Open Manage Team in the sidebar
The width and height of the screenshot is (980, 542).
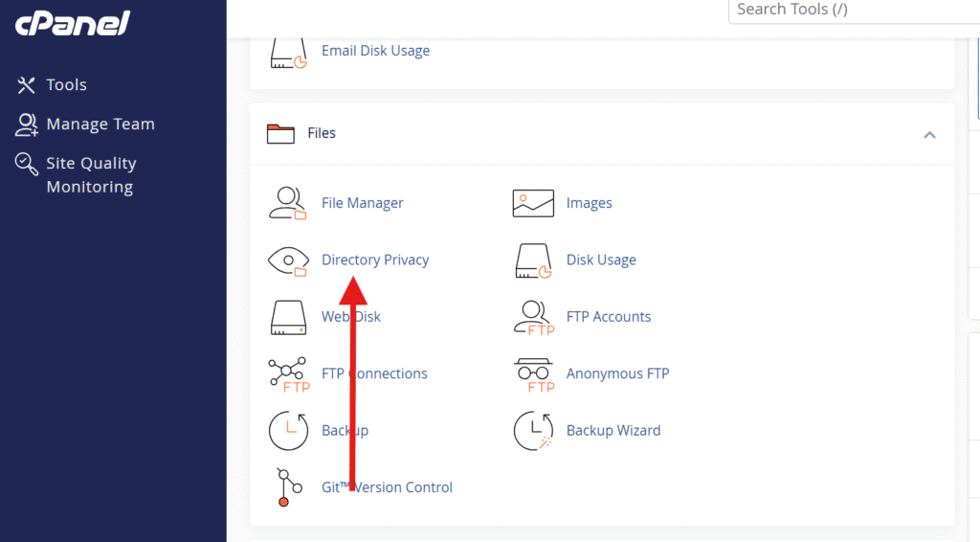(x=100, y=124)
